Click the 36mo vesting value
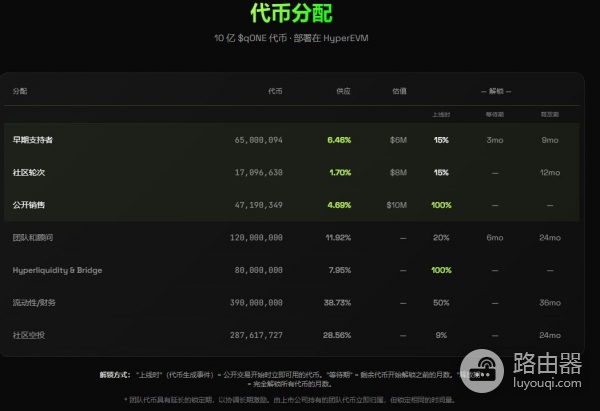This screenshot has height=411, width=600. [x=550, y=303]
